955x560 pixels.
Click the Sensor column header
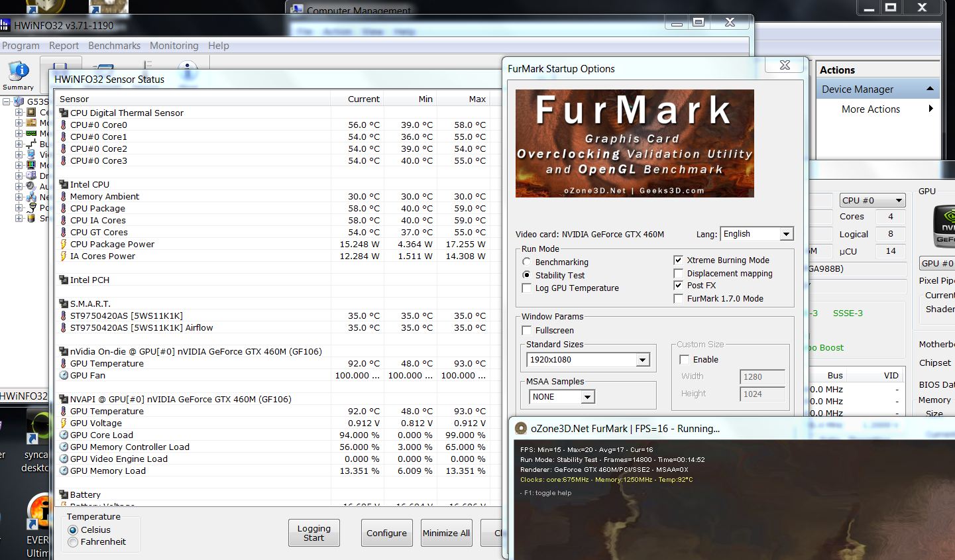192,99
